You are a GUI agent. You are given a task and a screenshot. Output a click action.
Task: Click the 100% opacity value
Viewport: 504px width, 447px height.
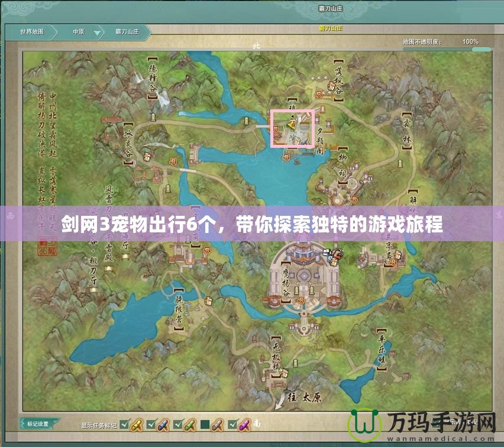click(470, 41)
